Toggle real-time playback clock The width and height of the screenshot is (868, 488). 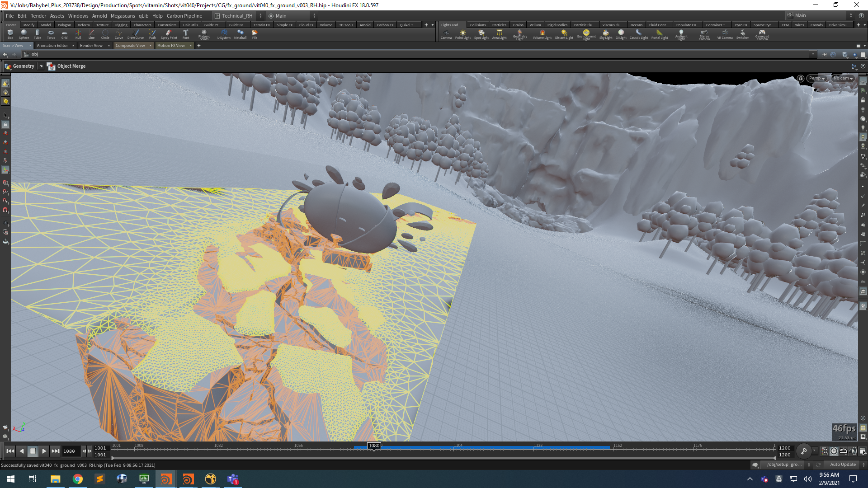coord(834,451)
